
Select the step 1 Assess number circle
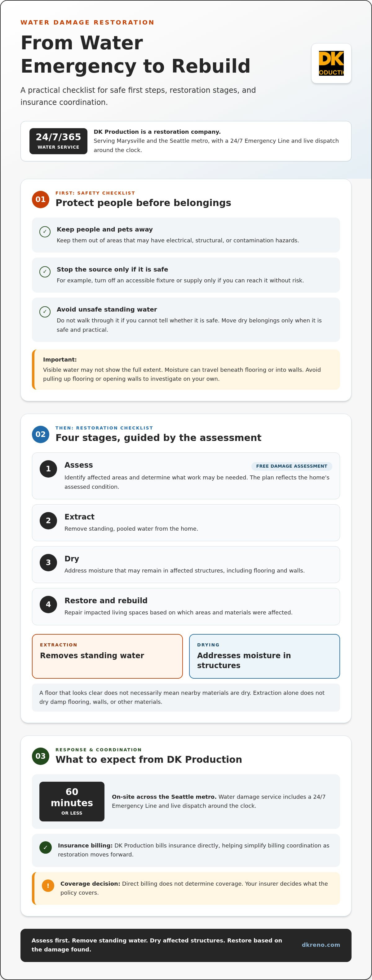point(48,469)
